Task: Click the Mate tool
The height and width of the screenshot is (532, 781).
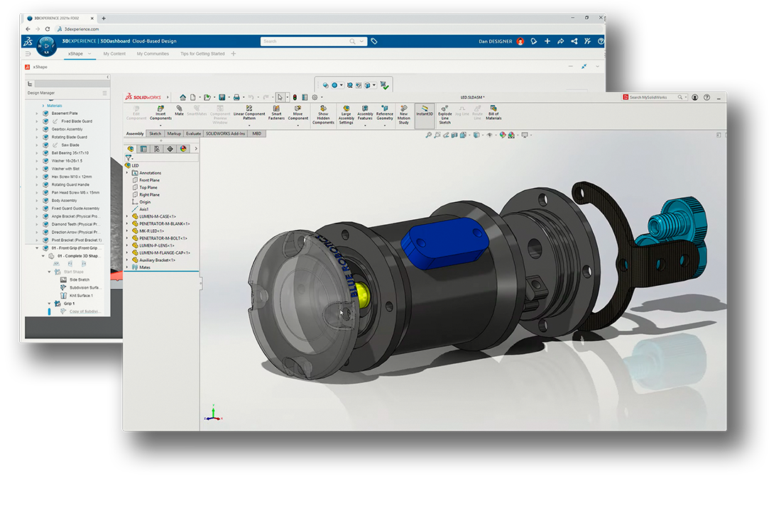Action: click(x=180, y=111)
